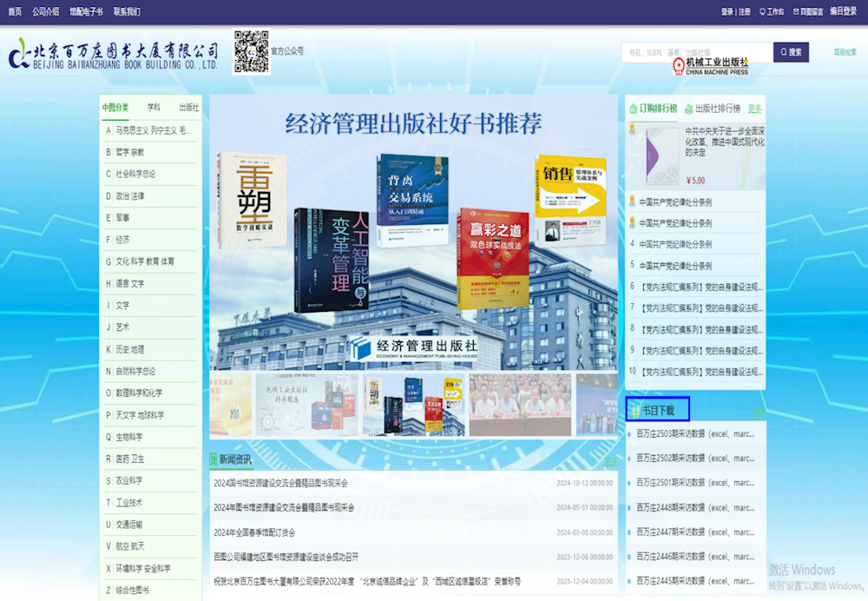Open 2024年全国春季馆配订货会 news item
This screenshot has width=868, height=601.
(254, 532)
